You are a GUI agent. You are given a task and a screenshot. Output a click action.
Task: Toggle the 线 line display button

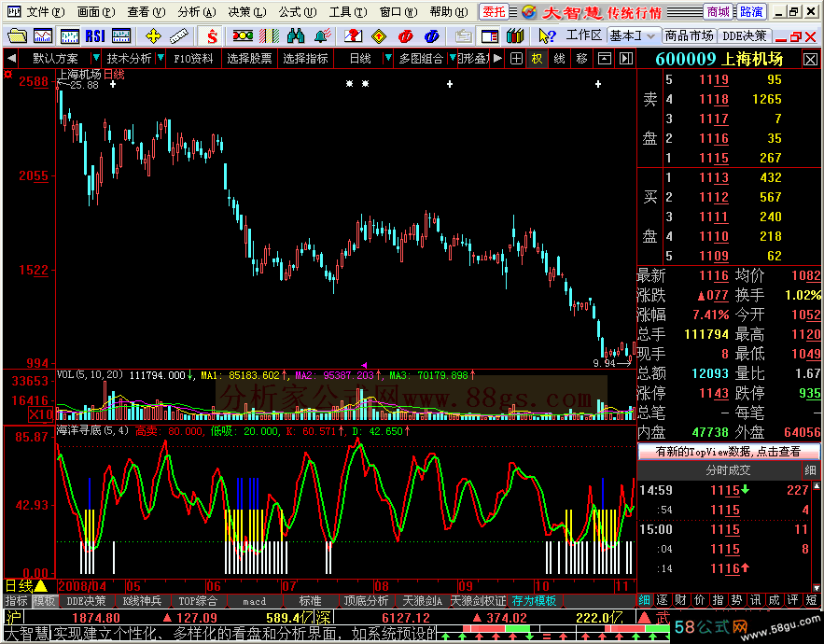[559, 58]
